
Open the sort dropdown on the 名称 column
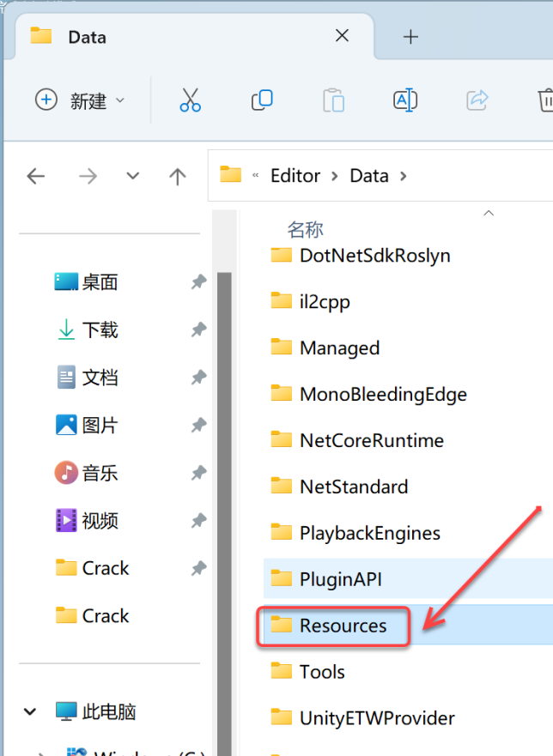[x=488, y=213]
